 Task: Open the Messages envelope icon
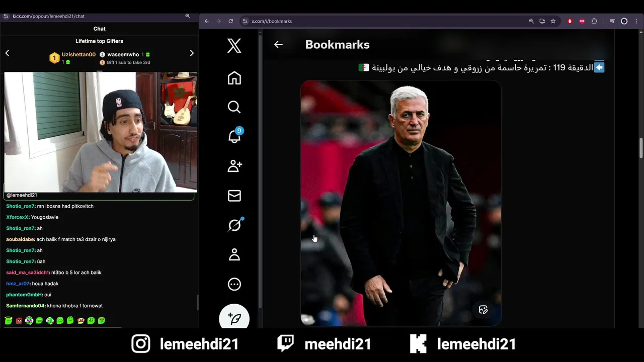[234, 196]
